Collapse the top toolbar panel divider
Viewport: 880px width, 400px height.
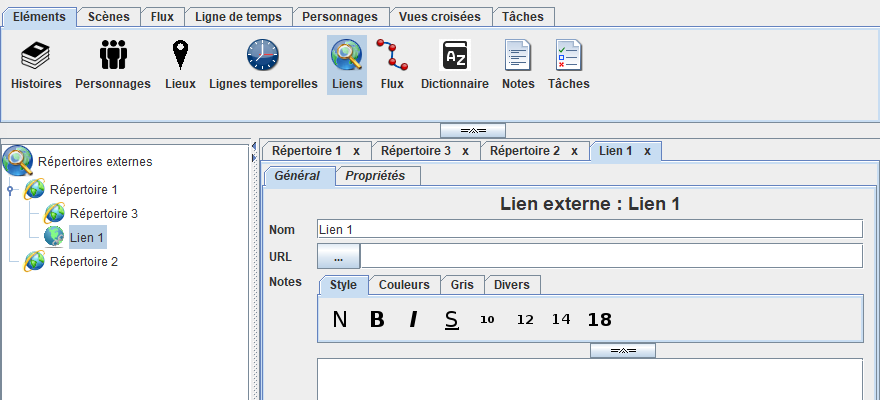[473, 130]
